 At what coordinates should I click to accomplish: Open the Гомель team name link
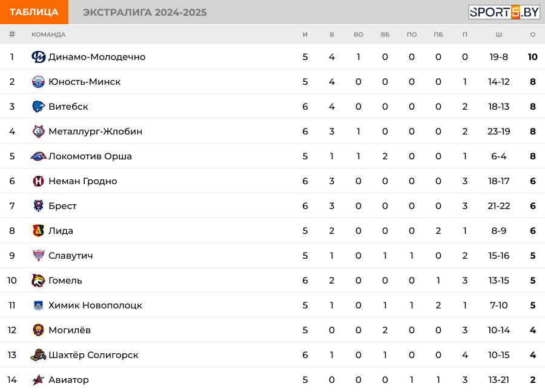[x=65, y=281]
